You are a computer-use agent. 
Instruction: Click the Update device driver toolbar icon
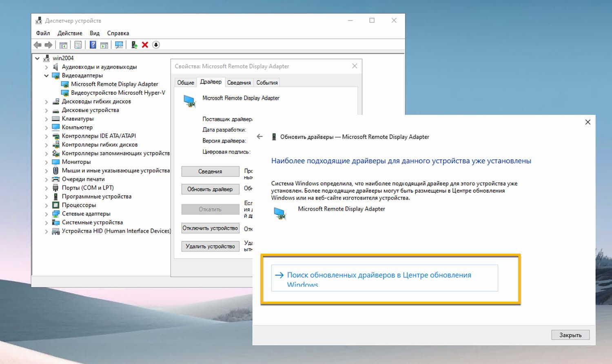[134, 45]
